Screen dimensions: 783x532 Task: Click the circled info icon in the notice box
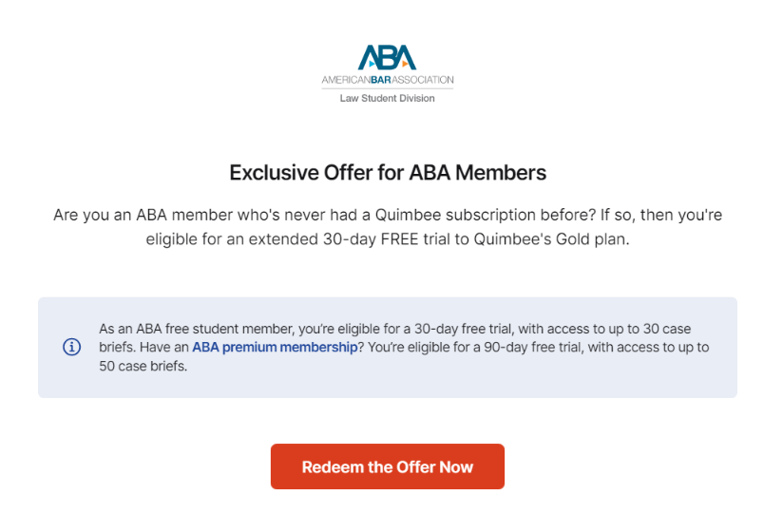[x=71, y=347]
